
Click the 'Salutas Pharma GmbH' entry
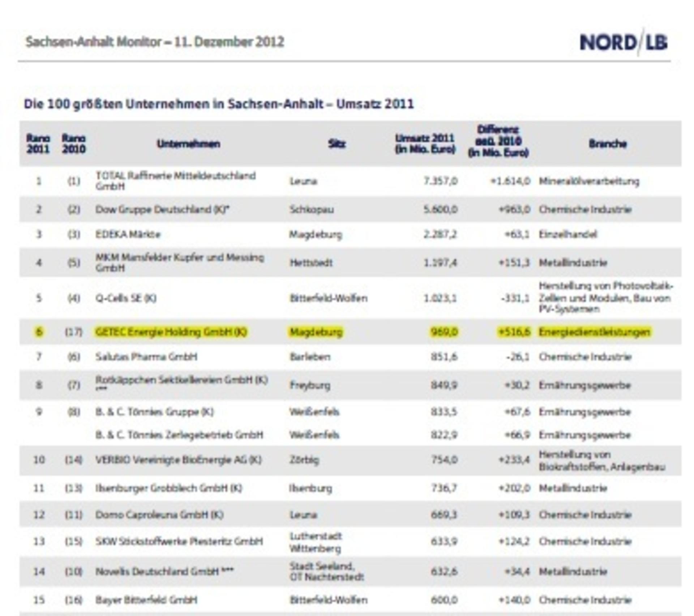click(146, 357)
